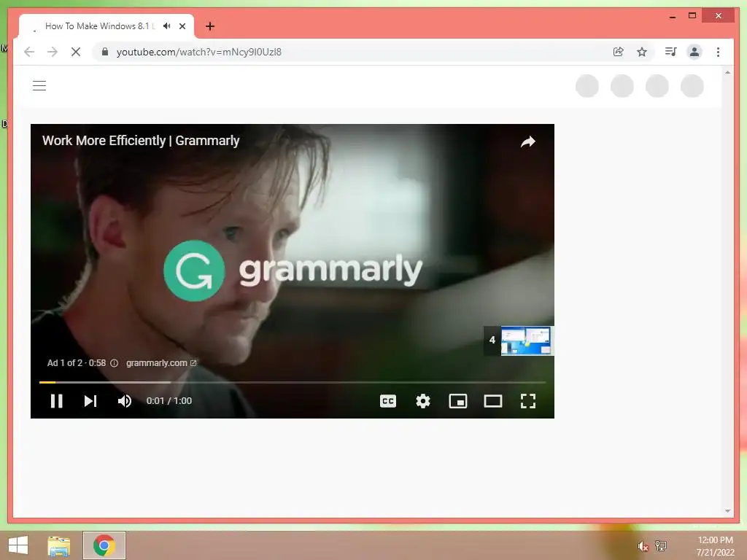The image size is (747, 560).
Task: Open File Explorer from the taskbar
Action: click(x=59, y=545)
